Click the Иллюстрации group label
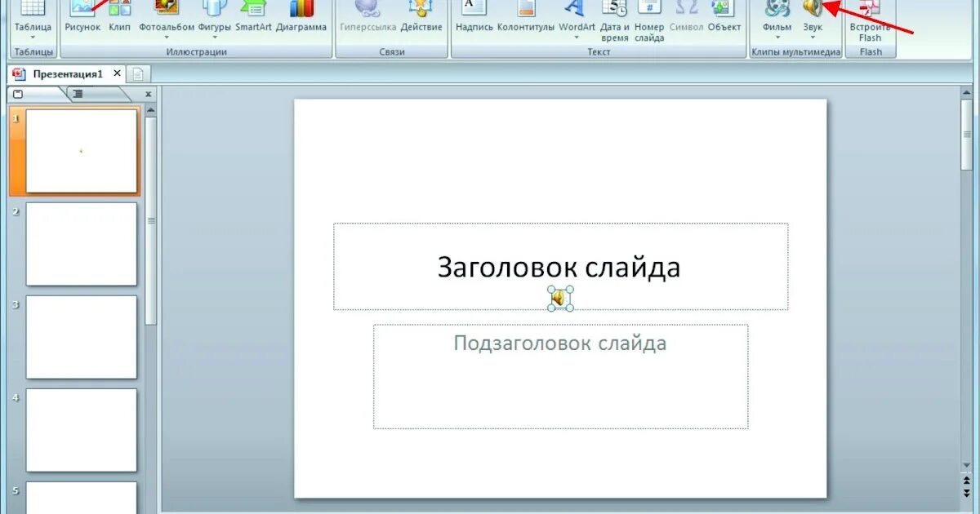This screenshot has height=514, width=980. click(196, 52)
